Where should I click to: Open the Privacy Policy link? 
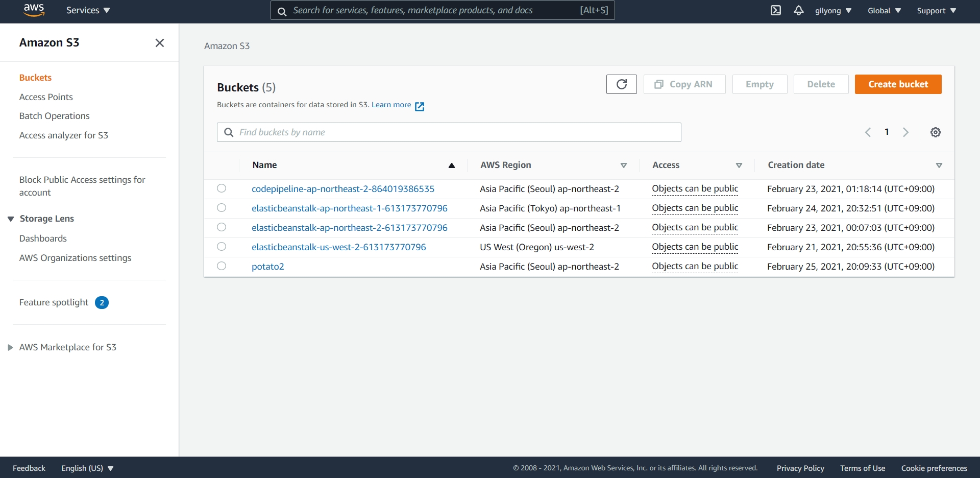pos(800,468)
